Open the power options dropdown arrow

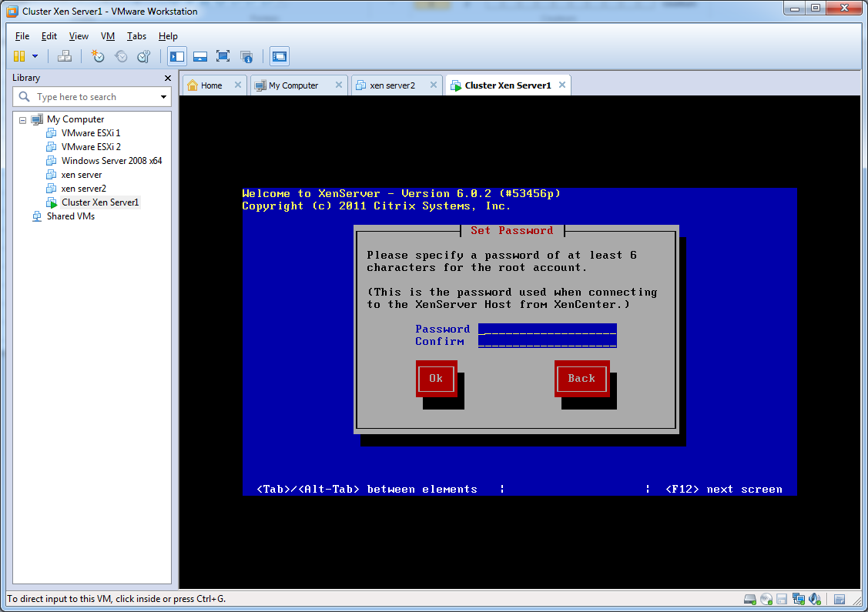[35, 56]
